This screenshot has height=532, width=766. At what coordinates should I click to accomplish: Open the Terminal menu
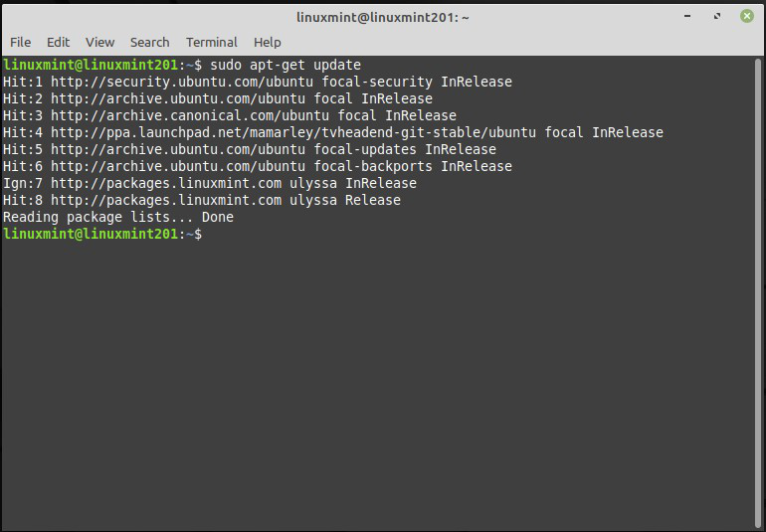211,42
